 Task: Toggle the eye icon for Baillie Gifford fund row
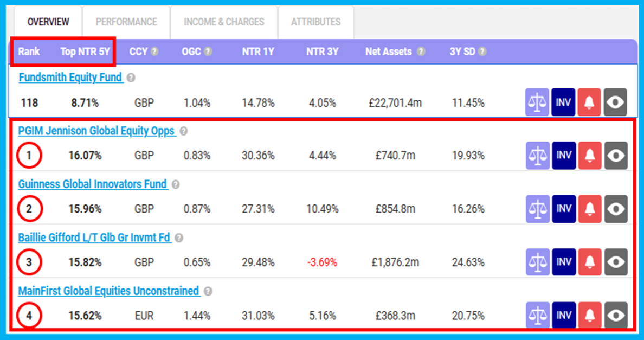[615, 262]
